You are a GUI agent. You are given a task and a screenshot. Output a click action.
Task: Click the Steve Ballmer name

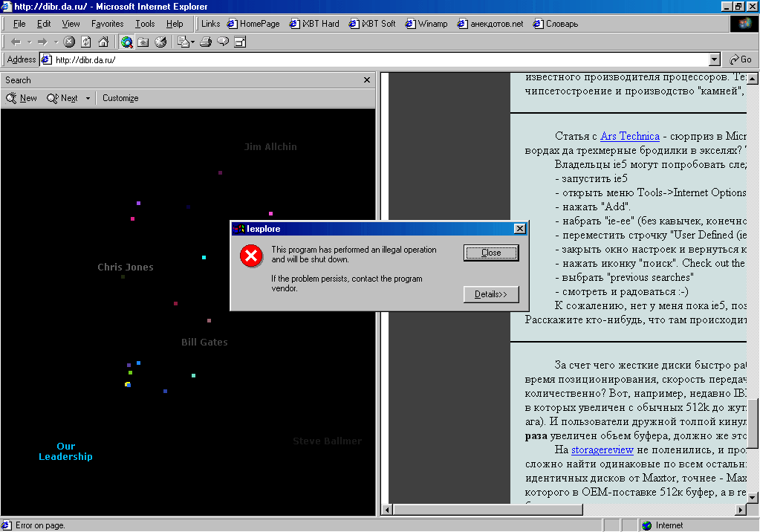coord(327,441)
